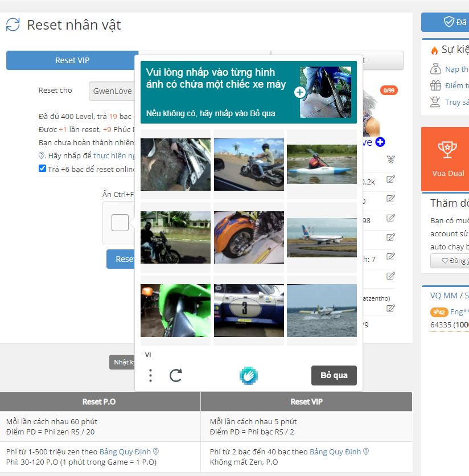Screen dimensions: 469x476
Task: Click the map pin icon before Hãy nhấp để
Action: (42, 155)
